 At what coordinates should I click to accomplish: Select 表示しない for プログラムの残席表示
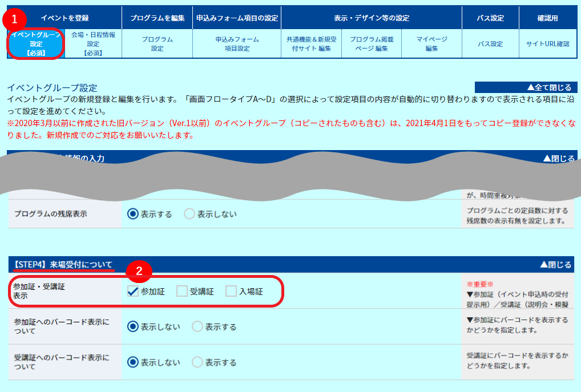pos(189,214)
